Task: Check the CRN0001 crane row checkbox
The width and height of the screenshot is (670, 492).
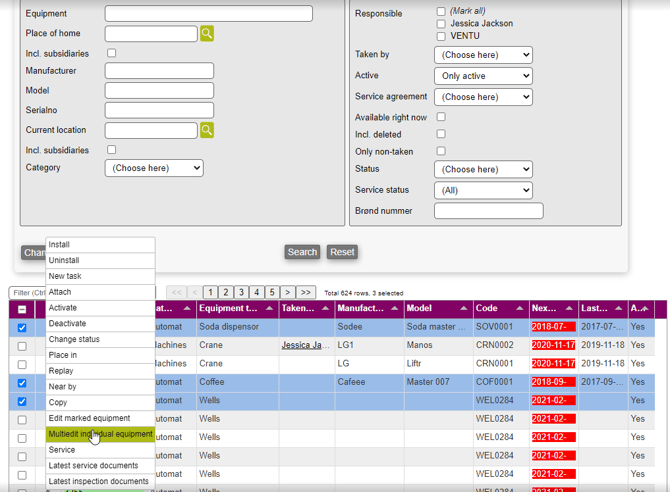Action: click(22, 365)
